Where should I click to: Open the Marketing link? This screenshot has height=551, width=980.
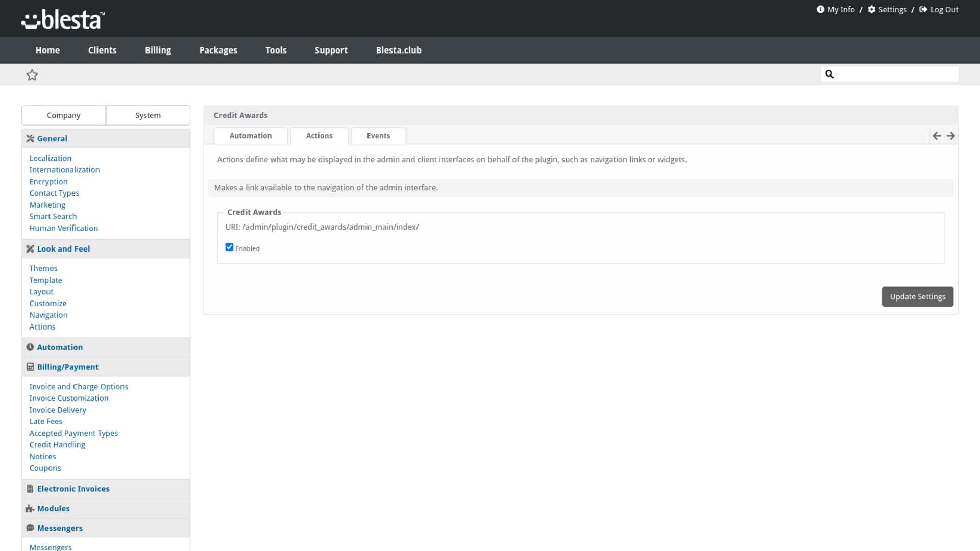[x=47, y=205]
